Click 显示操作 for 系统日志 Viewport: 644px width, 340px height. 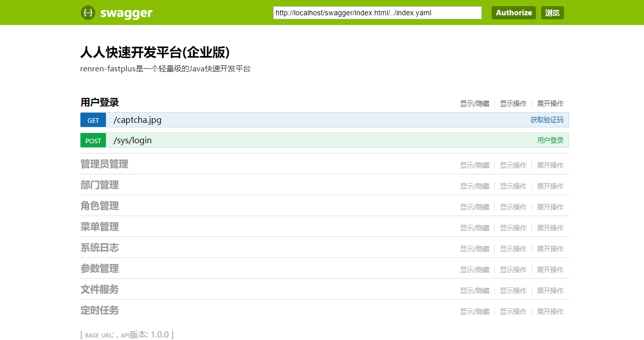(513, 249)
